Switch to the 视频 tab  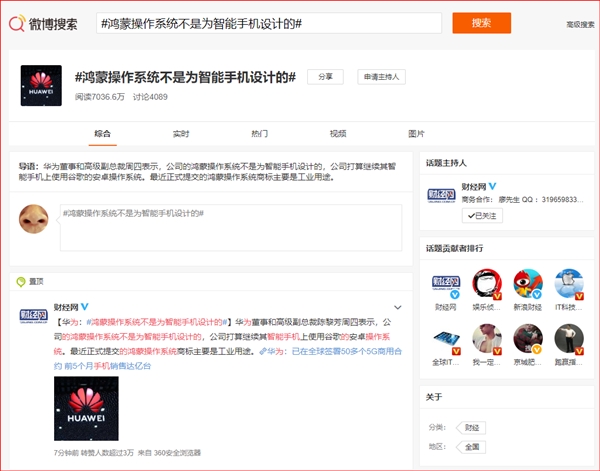tap(338, 134)
